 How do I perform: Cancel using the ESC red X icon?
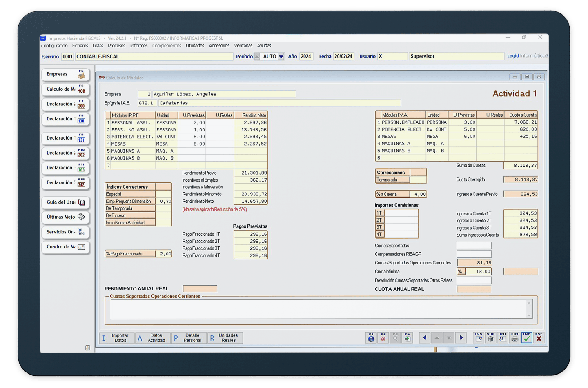[539, 337]
